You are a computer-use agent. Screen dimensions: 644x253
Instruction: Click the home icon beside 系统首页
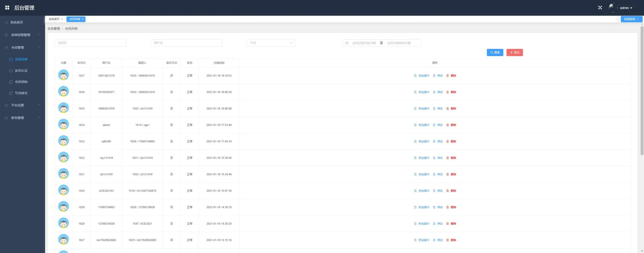point(6,22)
